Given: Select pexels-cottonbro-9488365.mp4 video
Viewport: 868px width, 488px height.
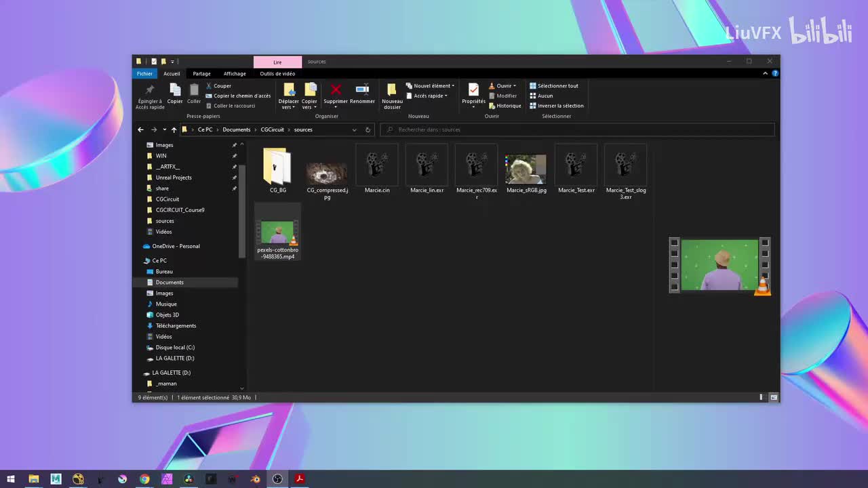Looking at the screenshot, I should tap(277, 232).
